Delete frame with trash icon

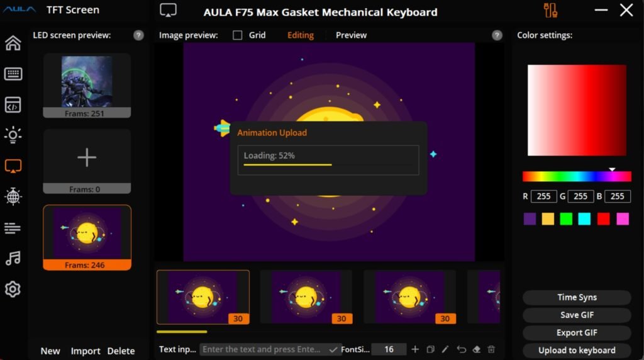coord(491,349)
